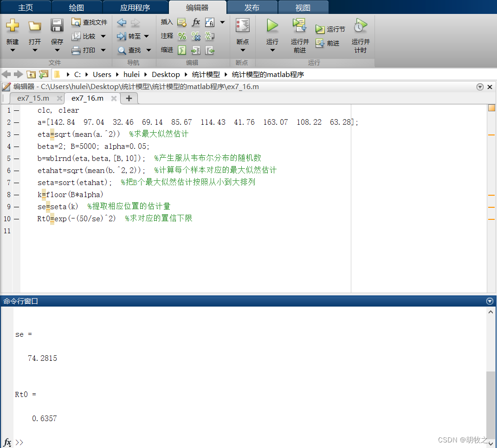
Task: Click the Open (打开) folder icon
Action: [34, 26]
